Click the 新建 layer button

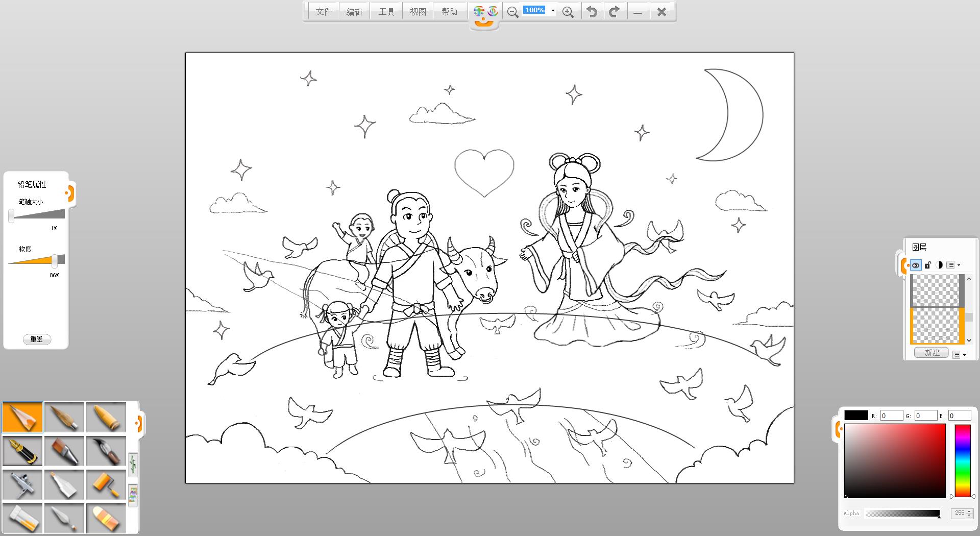[932, 353]
